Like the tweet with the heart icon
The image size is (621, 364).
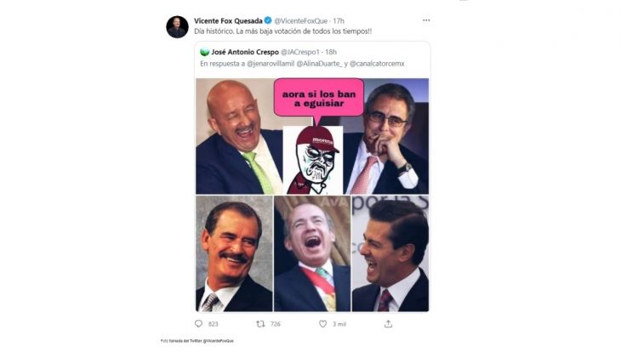323,323
